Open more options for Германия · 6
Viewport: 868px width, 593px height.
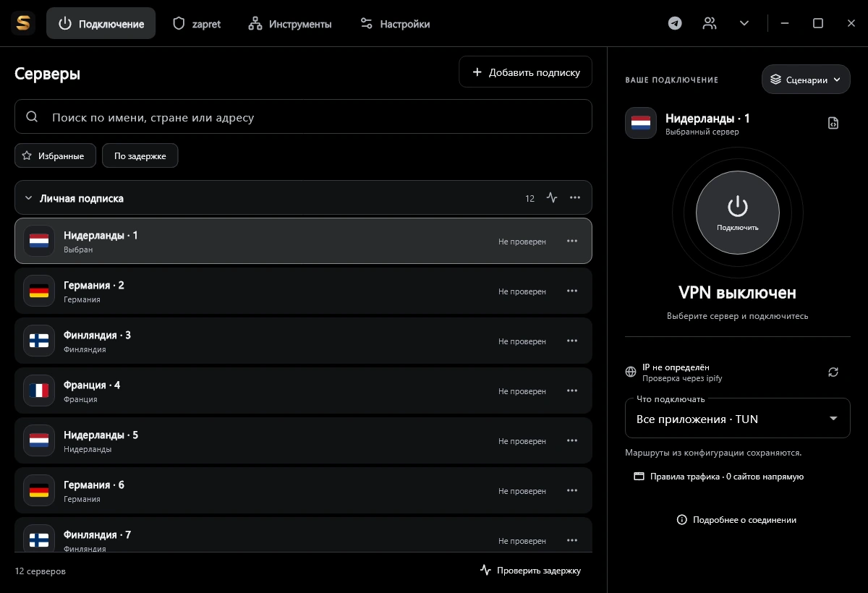click(x=572, y=490)
